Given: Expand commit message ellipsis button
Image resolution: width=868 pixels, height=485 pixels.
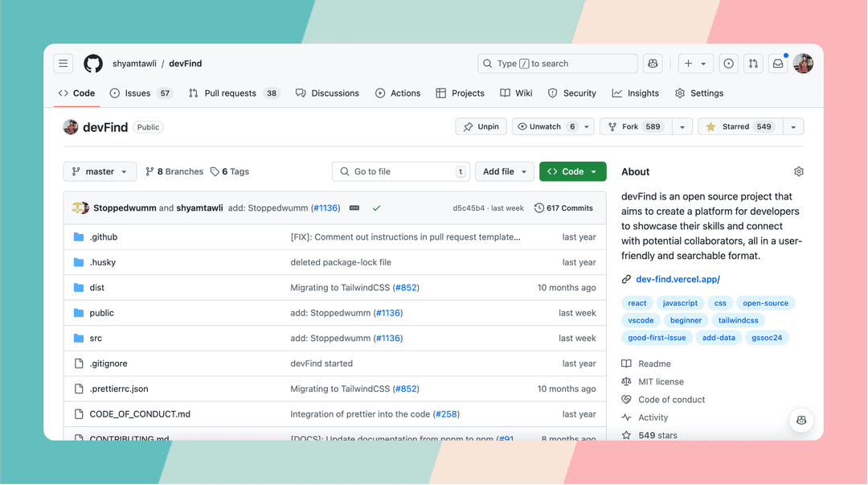Looking at the screenshot, I should tap(354, 208).
